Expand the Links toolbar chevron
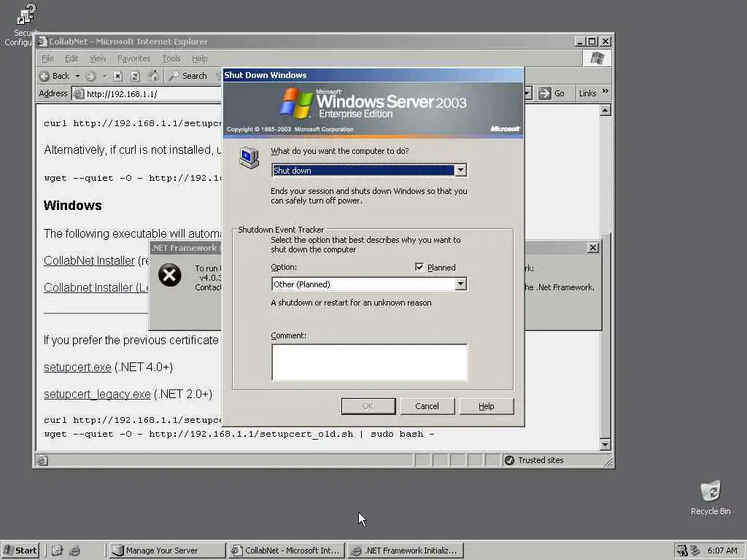747x560 pixels. [605, 91]
